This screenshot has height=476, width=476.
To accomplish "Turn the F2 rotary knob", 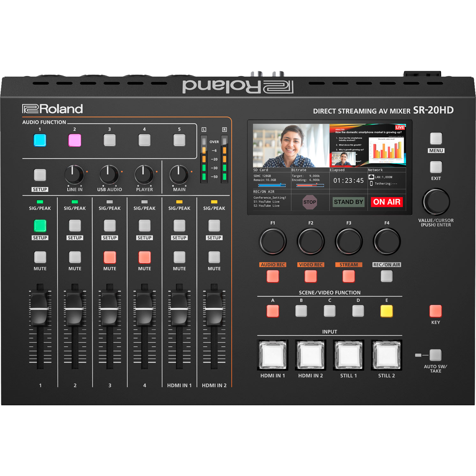I will tap(311, 241).
